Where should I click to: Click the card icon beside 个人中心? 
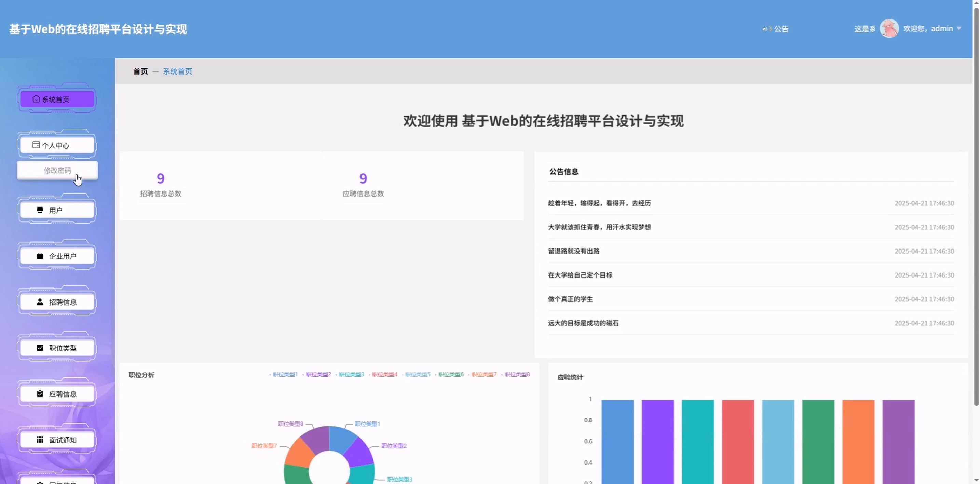tap(36, 145)
